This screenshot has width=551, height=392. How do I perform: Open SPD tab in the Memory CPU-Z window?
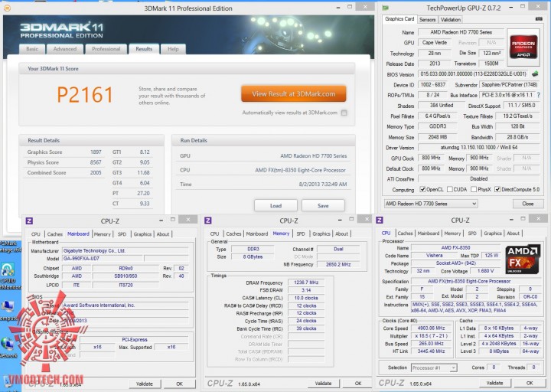click(x=301, y=234)
